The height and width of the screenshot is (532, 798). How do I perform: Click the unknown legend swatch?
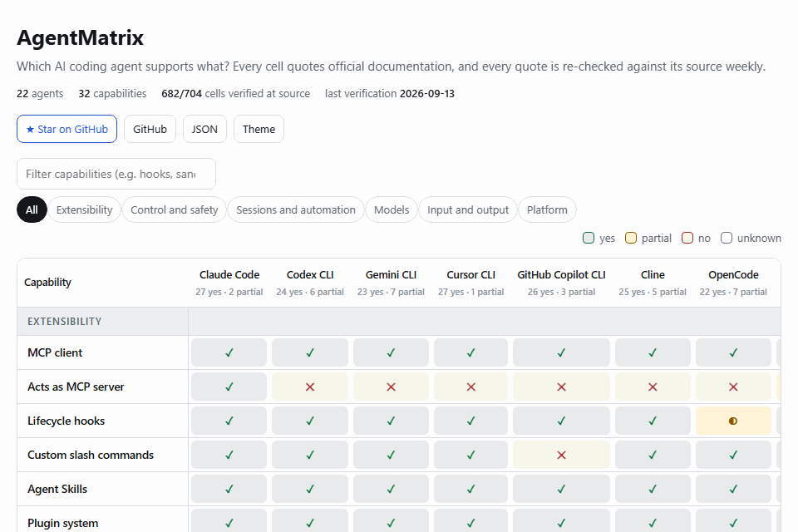(727, 238)
